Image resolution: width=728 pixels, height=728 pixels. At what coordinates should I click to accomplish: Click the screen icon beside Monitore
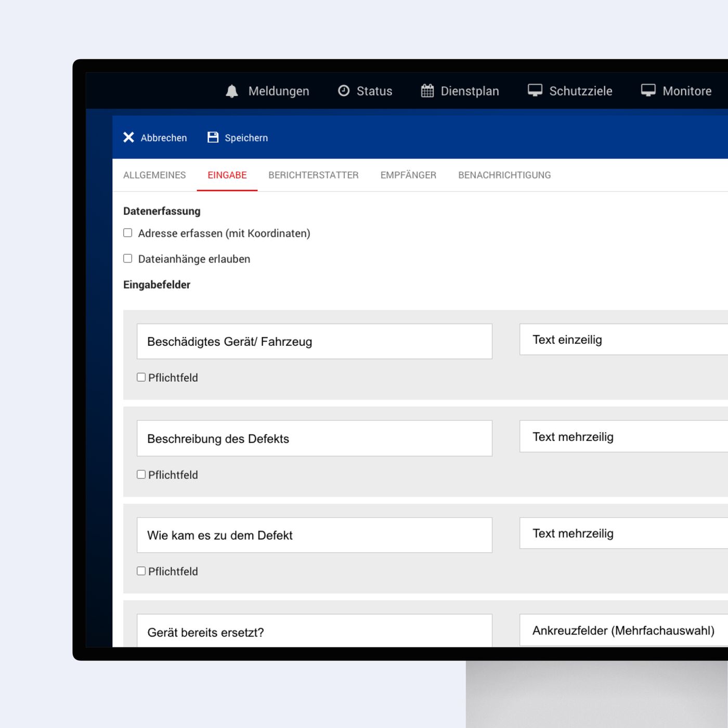pos(648,90)
